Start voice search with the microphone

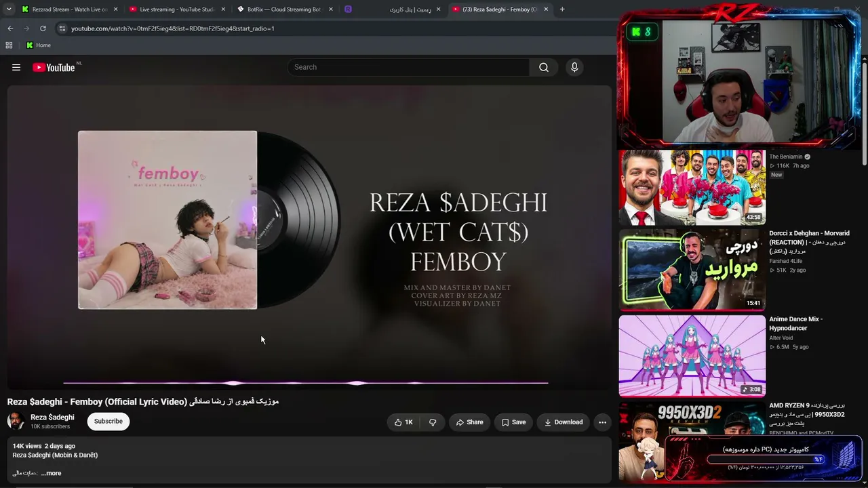coord(574,67)
